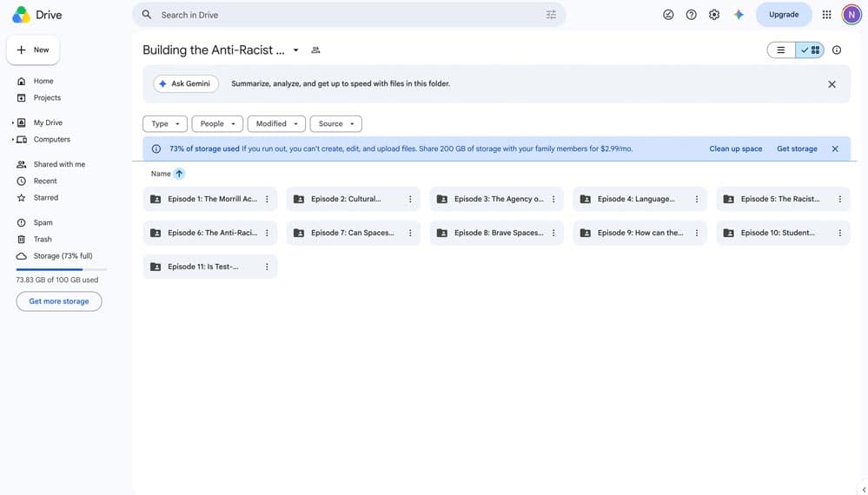Open the Source filter dropdown

[336, 124]
